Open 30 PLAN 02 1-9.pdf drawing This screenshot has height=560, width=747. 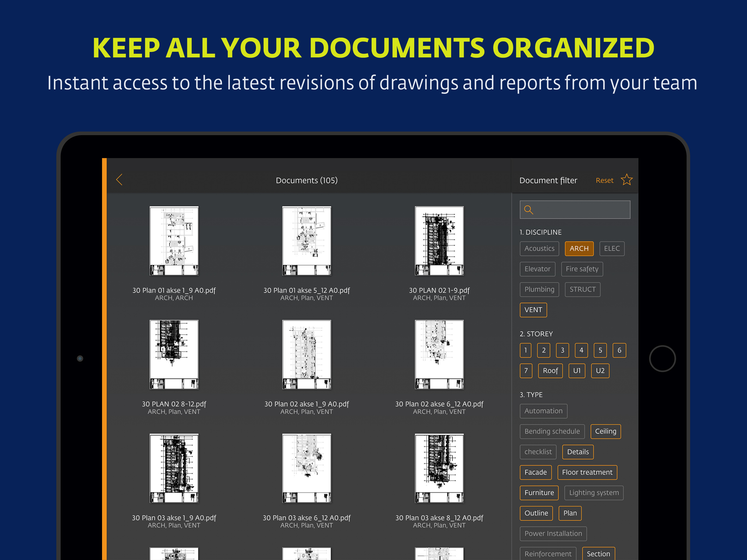[439, 241]
